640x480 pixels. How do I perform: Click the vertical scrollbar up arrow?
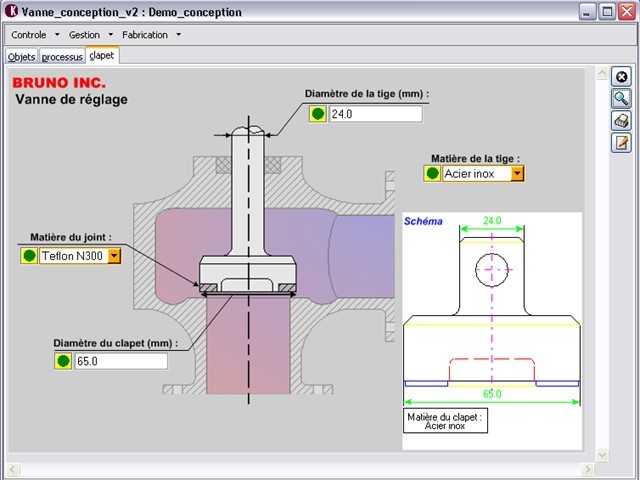tap(602, 73)
